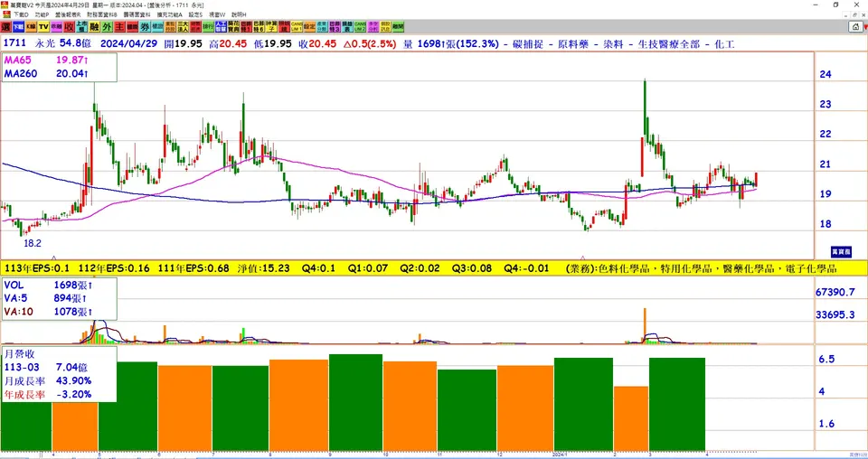Click the 葵花寶典 toolbar icon
Screen dimensions: 868x459
click(233, 26)
